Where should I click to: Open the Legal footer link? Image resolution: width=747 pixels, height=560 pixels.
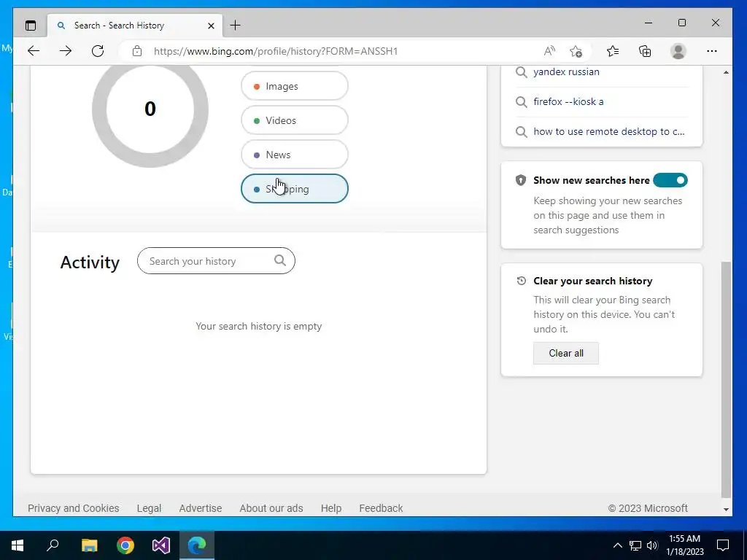[x=149, y=508]
